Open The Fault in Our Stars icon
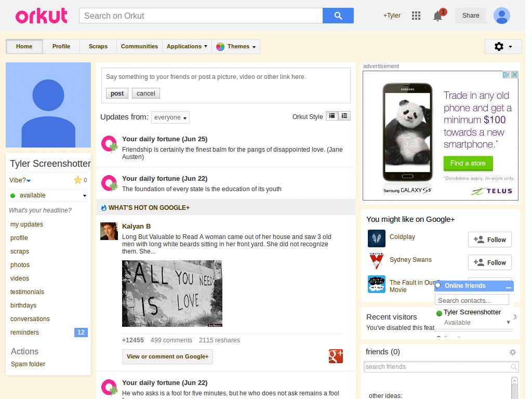This screenshot has width=532, height=399. (376, 284)
